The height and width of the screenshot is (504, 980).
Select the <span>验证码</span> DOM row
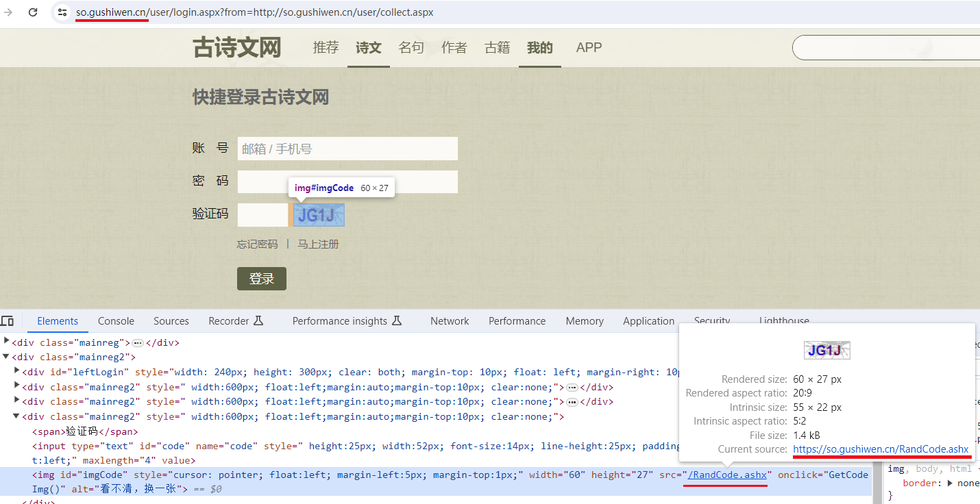point(86,431)
